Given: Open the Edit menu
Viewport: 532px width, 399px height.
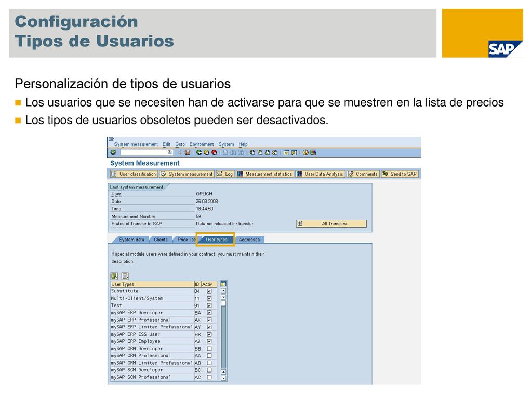Looking at the screenshot, I should click(x=166, y=144).
